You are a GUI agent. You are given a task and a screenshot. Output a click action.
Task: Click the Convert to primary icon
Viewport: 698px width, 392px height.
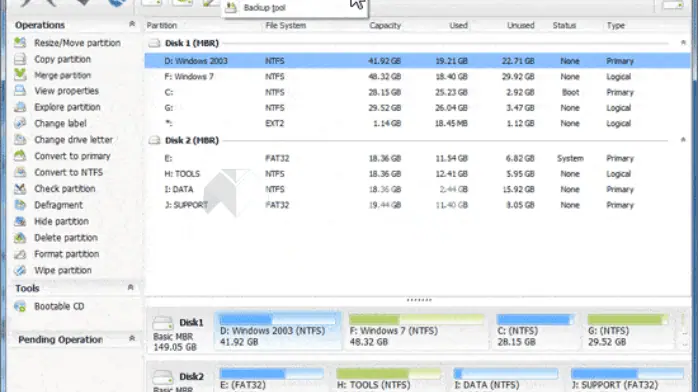click(x=20, y=156)
